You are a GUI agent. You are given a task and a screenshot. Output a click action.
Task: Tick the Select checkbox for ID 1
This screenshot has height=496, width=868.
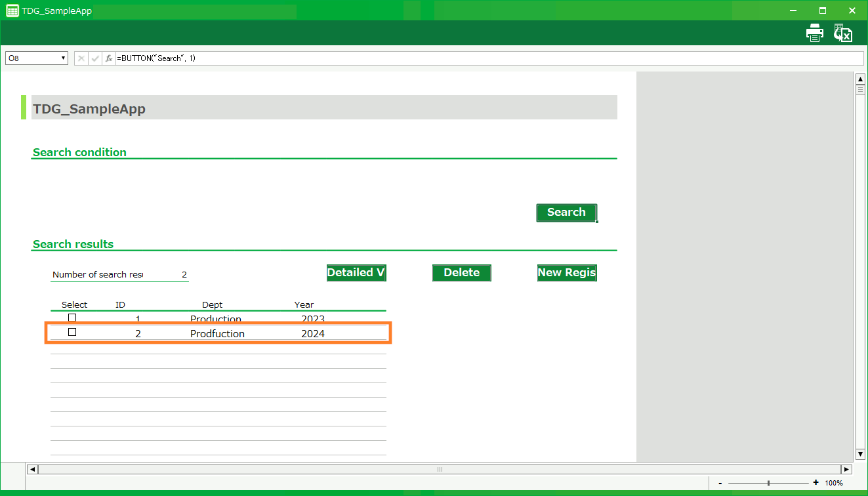click(x=72, y=318)
